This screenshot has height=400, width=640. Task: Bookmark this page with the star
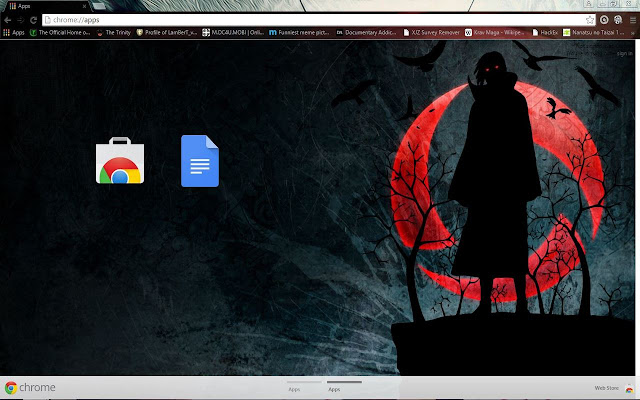(590, 20)
